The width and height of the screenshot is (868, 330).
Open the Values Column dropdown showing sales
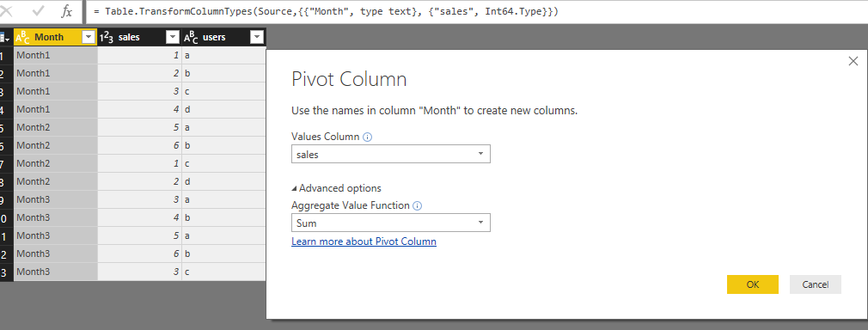click(x=391, y=155)
